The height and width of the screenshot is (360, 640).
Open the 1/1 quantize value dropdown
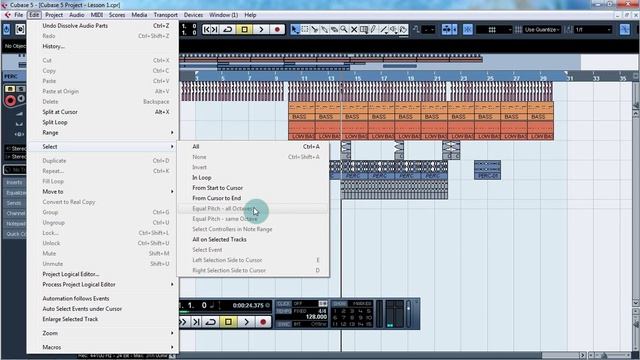(593, 30)
